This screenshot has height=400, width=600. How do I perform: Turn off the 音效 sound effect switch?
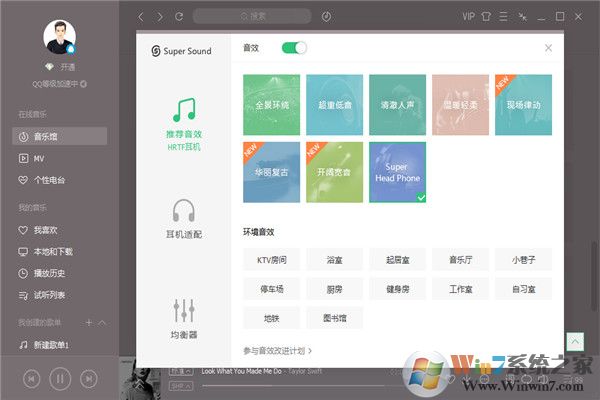click(x=294, y=48)
